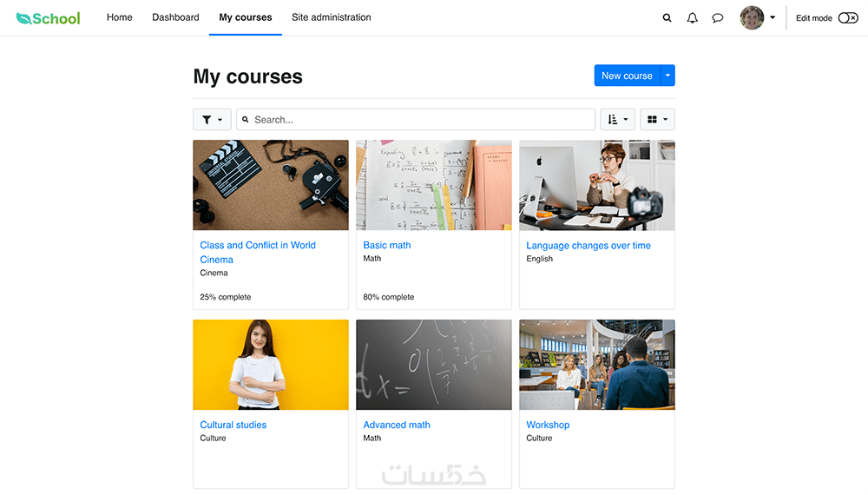This screenshot has height=495, width=868.
Task: Click the New course button
Action: point(628,76)
